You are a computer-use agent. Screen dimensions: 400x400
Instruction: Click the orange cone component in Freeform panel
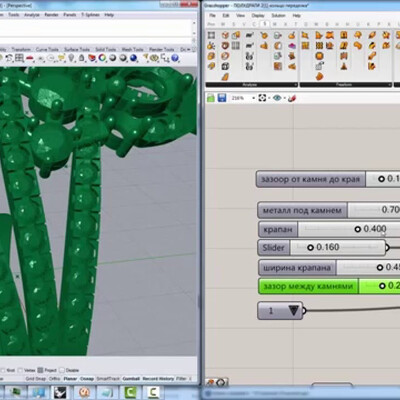tap(344, 66)
